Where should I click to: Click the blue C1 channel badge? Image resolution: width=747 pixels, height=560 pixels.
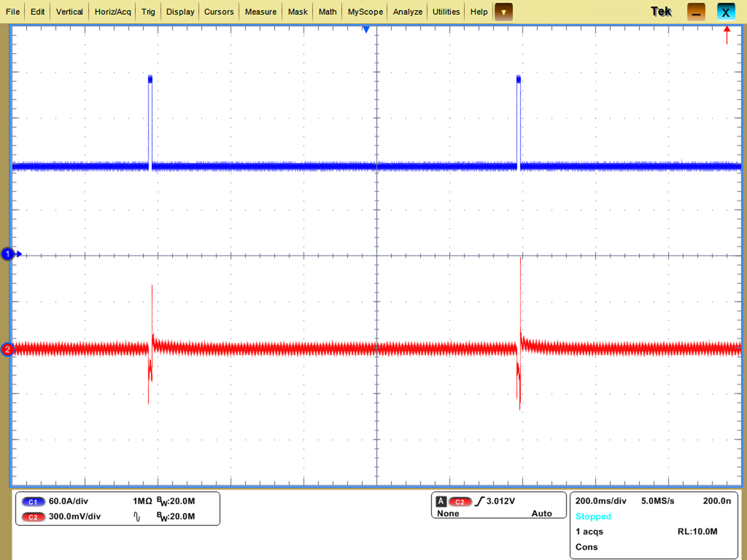[x=33, y=502]
